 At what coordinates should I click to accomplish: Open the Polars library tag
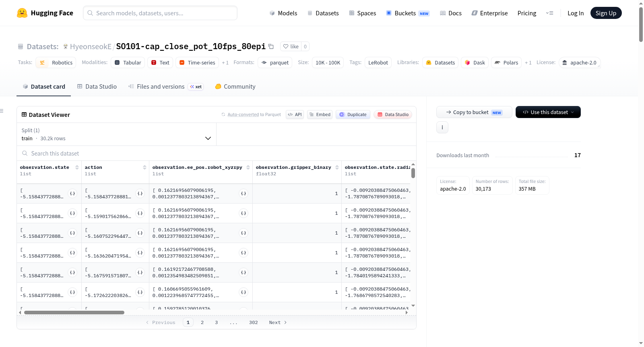(506, 62)
